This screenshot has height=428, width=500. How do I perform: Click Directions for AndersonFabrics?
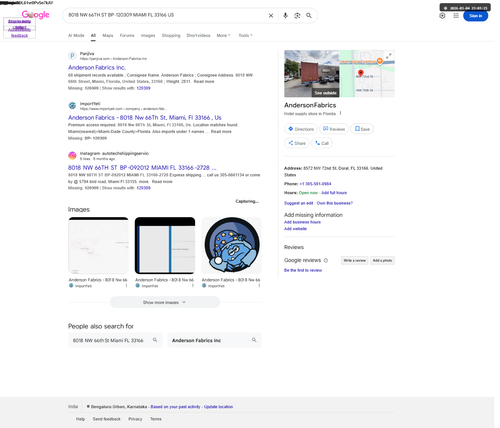pyautogui.click(x=301, y=129)
